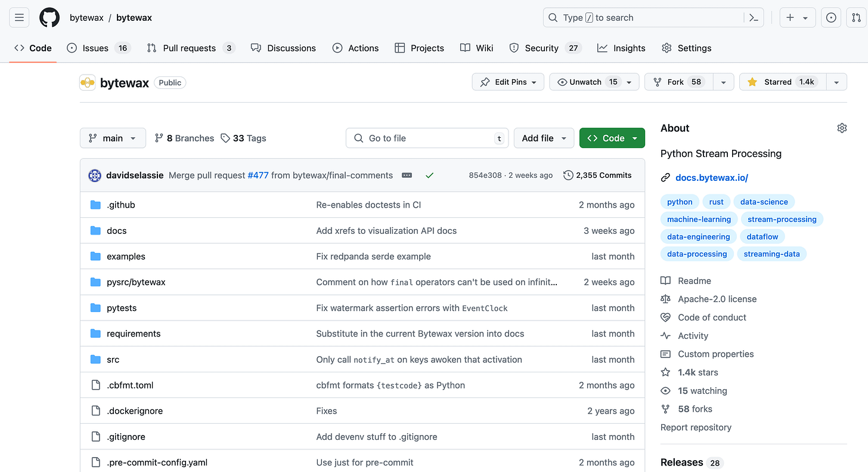This screenshot has width=868, height=472.
Task: Open the Wiki tab
Action: click(477, 48)
